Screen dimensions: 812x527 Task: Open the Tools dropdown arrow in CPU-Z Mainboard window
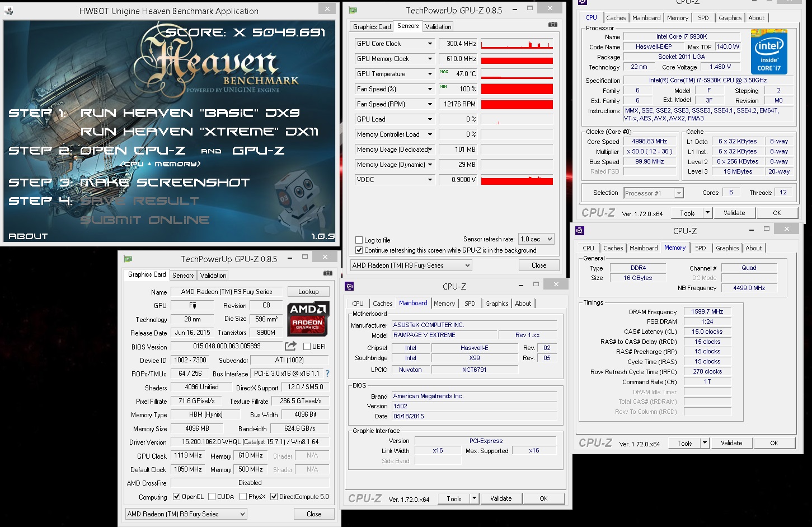tap(474, 498)
